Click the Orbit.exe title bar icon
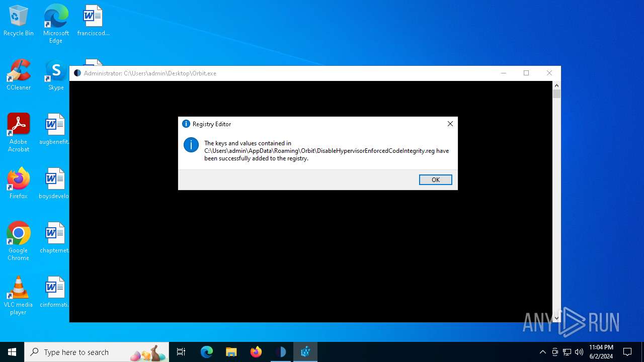The width and height of the screenshot is (644, 362). 77,73
